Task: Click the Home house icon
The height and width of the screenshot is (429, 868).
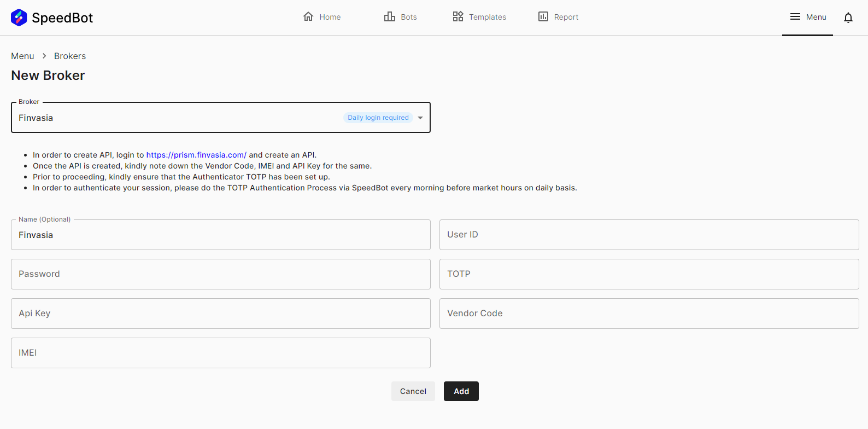Action: tap(308, 16)
